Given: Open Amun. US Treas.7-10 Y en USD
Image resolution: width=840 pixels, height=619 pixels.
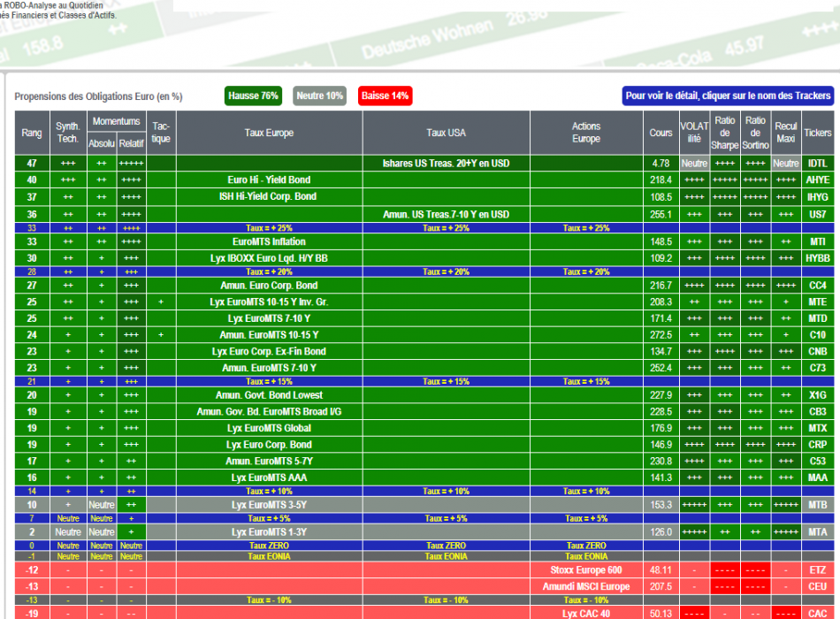Looking at the screenshot, I should point(446,214).
